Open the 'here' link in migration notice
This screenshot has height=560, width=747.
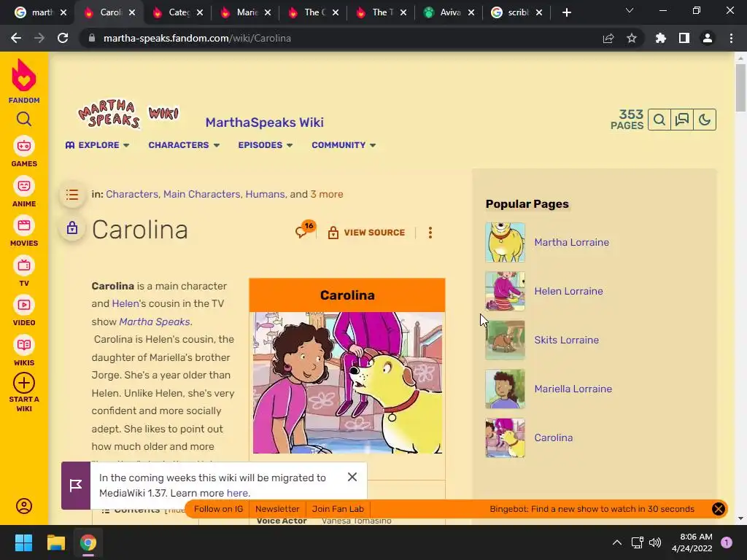[x=237, y=493]
